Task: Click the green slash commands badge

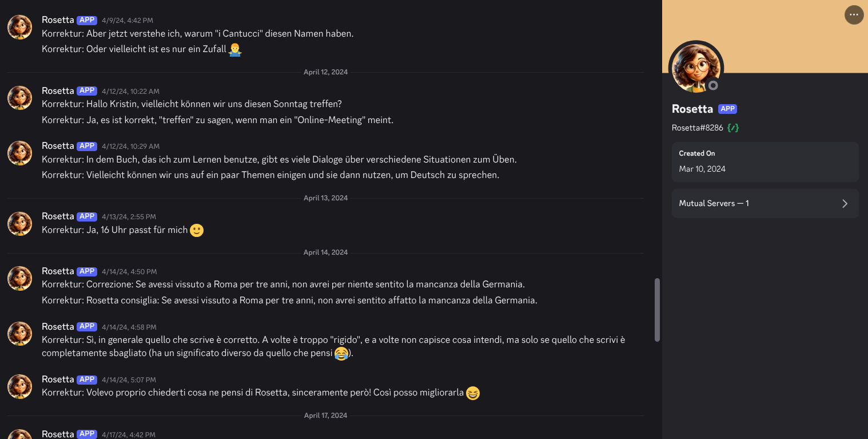Action: [733, 128]
